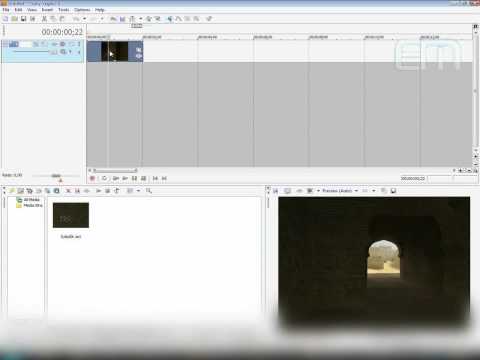Viewport: 480px width, 360px height.
Task: Click the media search magnifier icon
Action: pos(149,191)
